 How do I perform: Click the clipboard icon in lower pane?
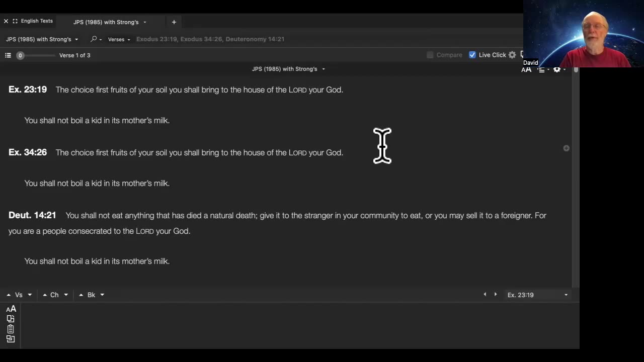click(x=11, y=329)
